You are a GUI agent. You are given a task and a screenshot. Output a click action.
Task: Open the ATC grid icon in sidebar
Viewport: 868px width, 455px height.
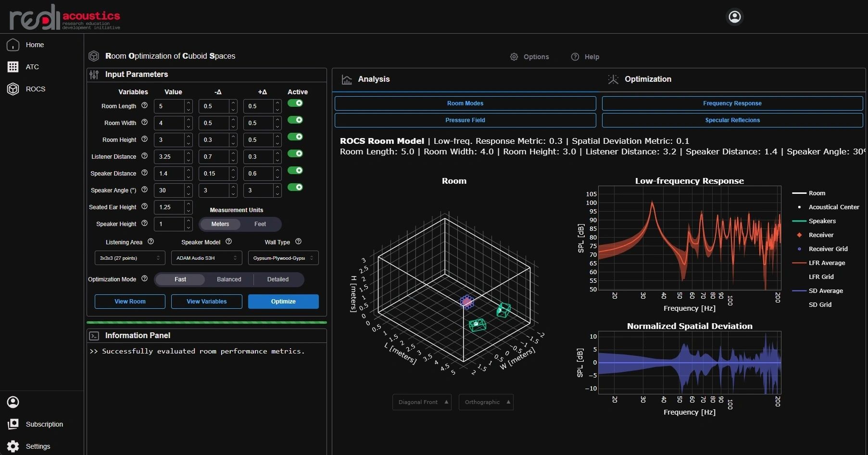[13, 67]
